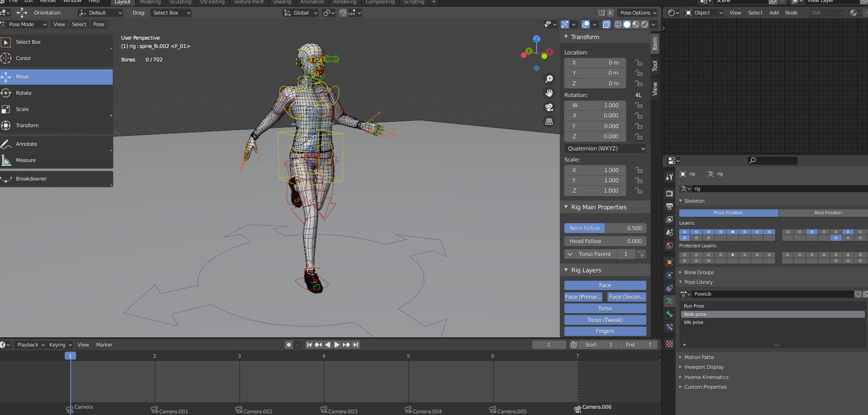
Task: Open the Global transform orientation dropdown
Action: click(x=301, y=13)
